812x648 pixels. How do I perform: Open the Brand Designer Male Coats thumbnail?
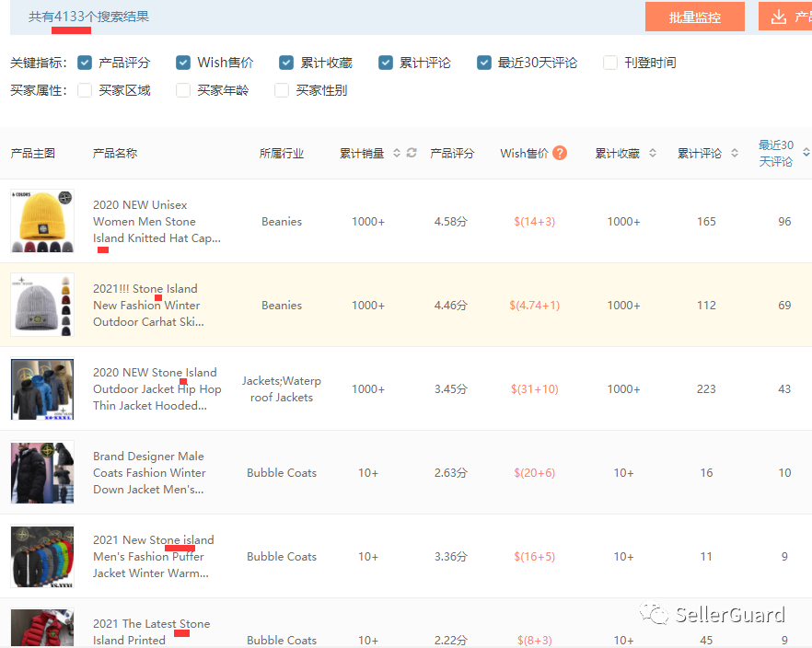click(x=42, y=472)
